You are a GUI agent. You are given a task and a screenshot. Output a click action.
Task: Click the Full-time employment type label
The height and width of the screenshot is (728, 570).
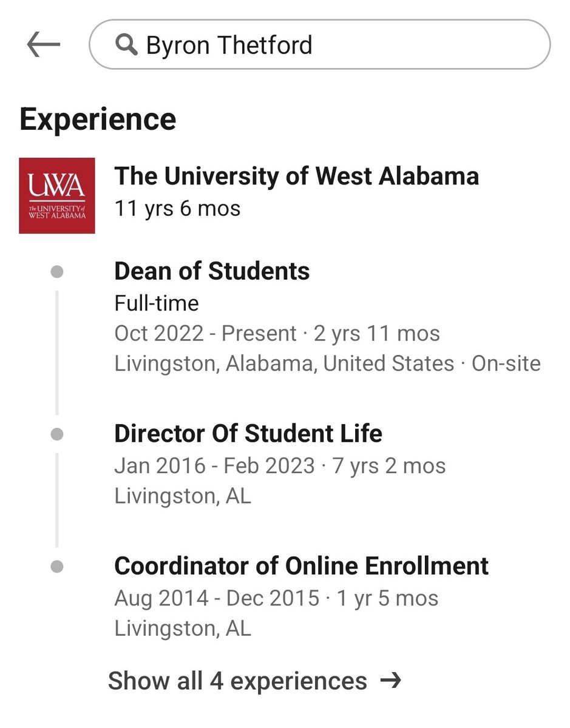(156, 303)
